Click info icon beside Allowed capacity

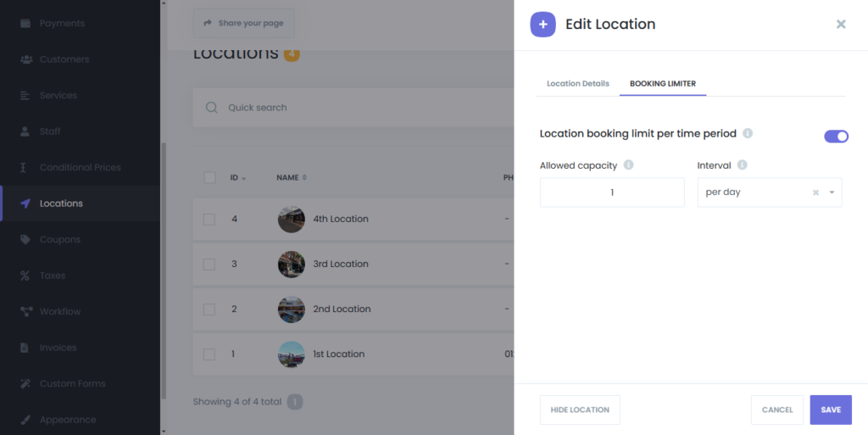(628, 165)
